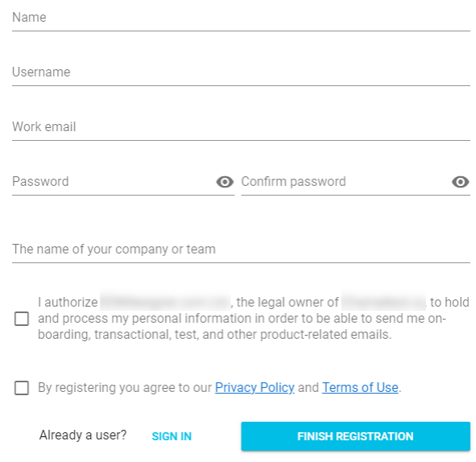Click the FINISH REGISTRATION button
The width and height of the screenshot is (476, 462).
[x=355, y=436]
